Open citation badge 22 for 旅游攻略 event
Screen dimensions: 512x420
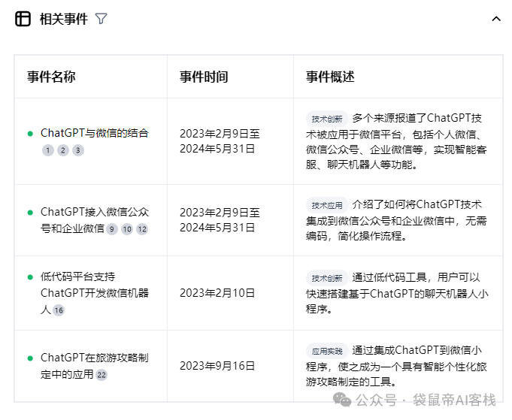101,375
